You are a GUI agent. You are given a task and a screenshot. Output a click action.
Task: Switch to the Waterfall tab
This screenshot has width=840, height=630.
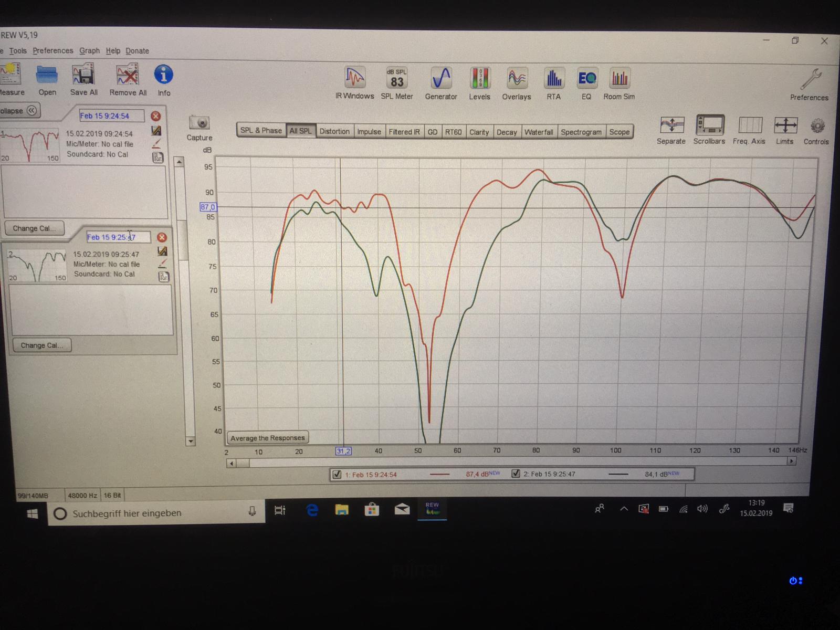pyautogui.click(x=538, y=132)
